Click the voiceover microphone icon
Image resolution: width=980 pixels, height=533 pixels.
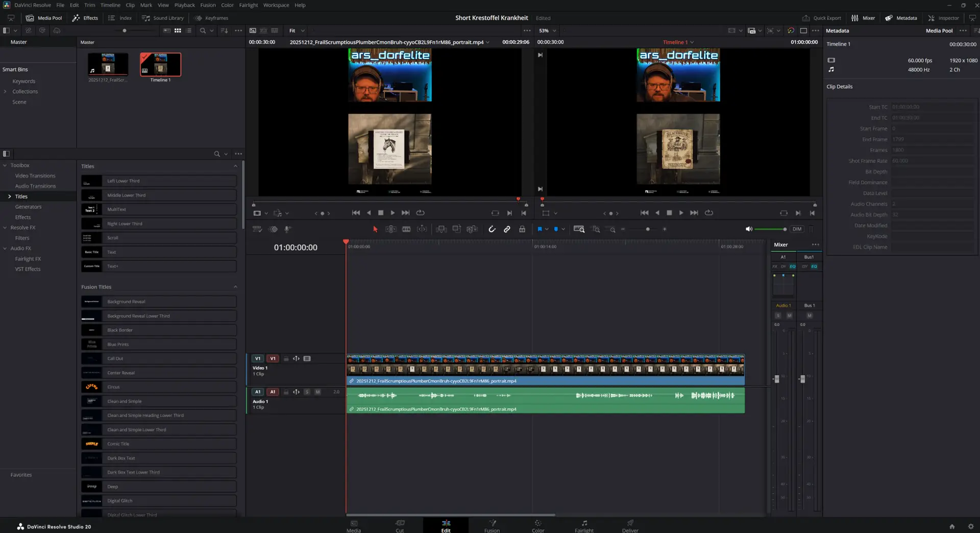287,229
